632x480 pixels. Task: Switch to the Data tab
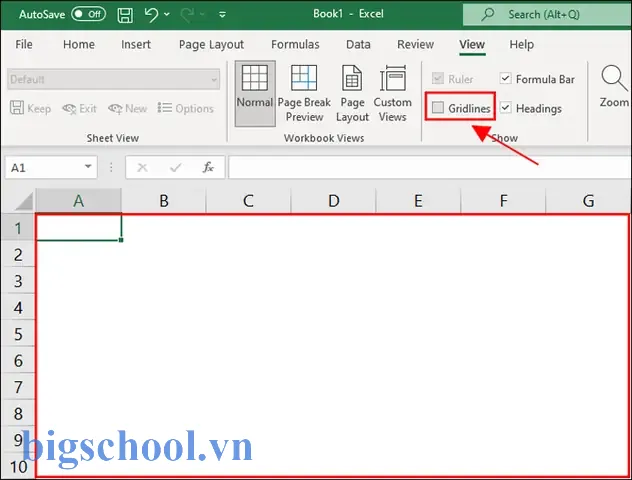(358, 44)
